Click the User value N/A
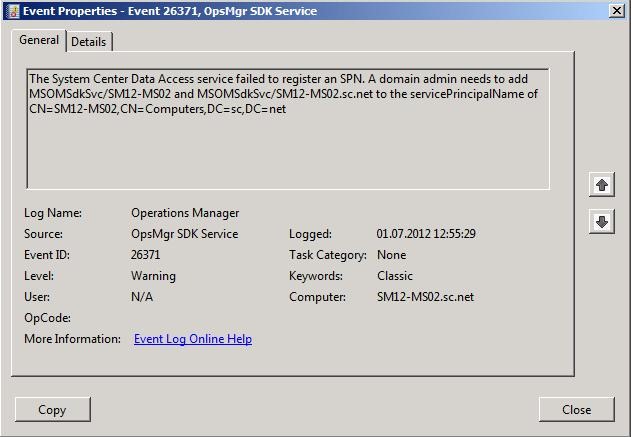The width and height of the screenshot is (631, 437). [142, 297]
